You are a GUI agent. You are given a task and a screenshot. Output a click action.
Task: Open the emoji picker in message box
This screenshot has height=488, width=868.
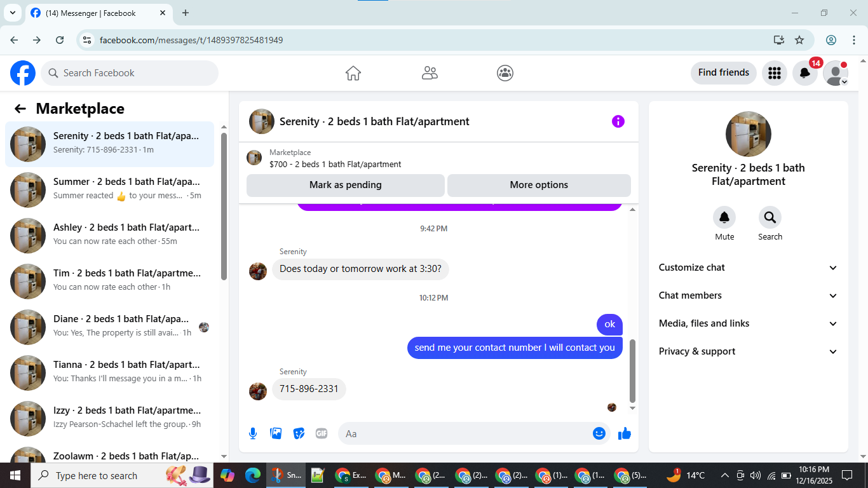[599, 433]
